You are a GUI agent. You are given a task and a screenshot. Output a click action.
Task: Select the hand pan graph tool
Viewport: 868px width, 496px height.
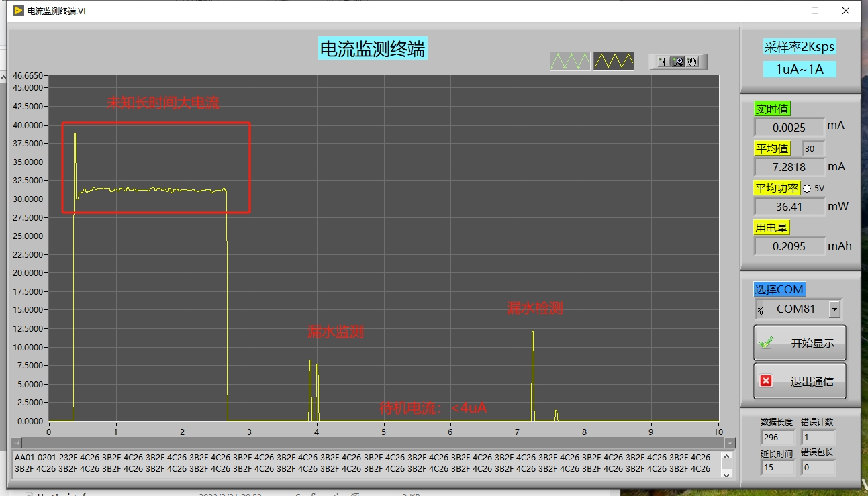pyautogui.click(x=692, y=62)
